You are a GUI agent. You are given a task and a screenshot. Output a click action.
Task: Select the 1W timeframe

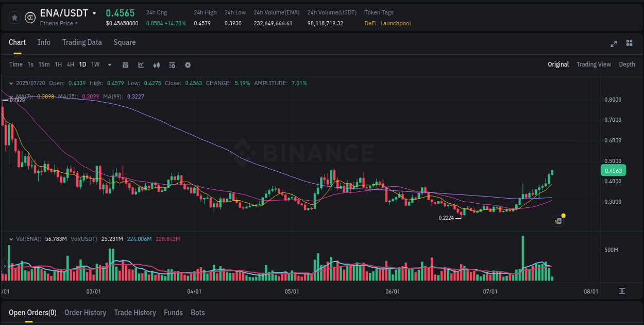point(95,65)
